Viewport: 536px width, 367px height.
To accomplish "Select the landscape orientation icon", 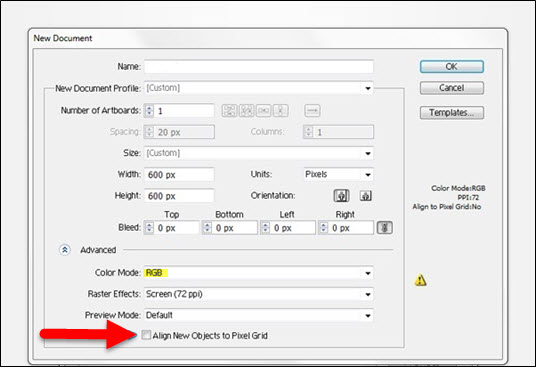I will tap(366, 196).
